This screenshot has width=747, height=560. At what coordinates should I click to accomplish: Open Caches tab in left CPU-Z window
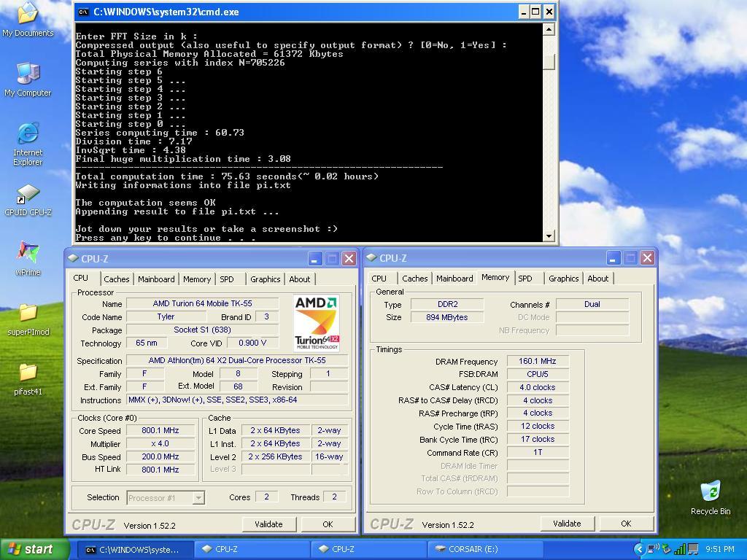(117, 279)
